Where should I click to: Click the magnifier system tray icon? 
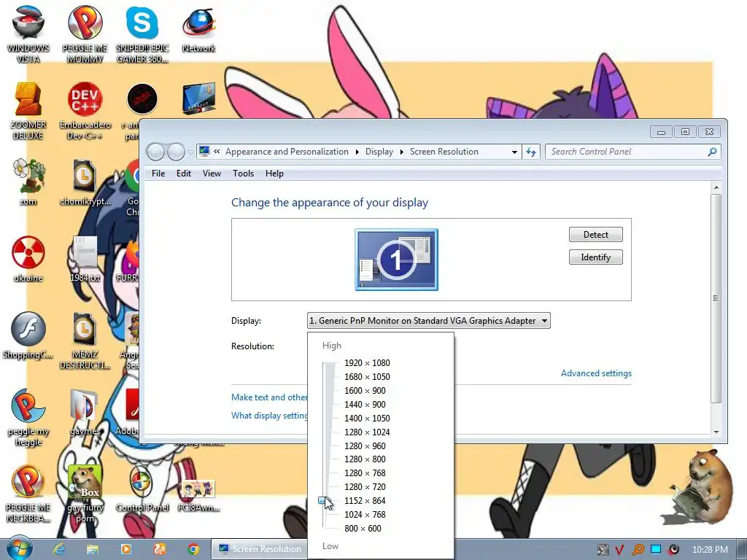point(638,550)
